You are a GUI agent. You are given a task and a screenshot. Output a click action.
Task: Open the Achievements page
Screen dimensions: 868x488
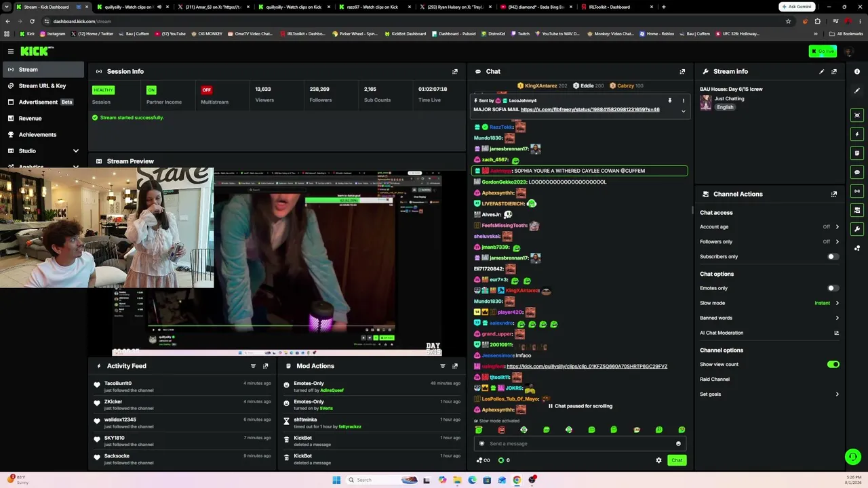tap(42, 135)
